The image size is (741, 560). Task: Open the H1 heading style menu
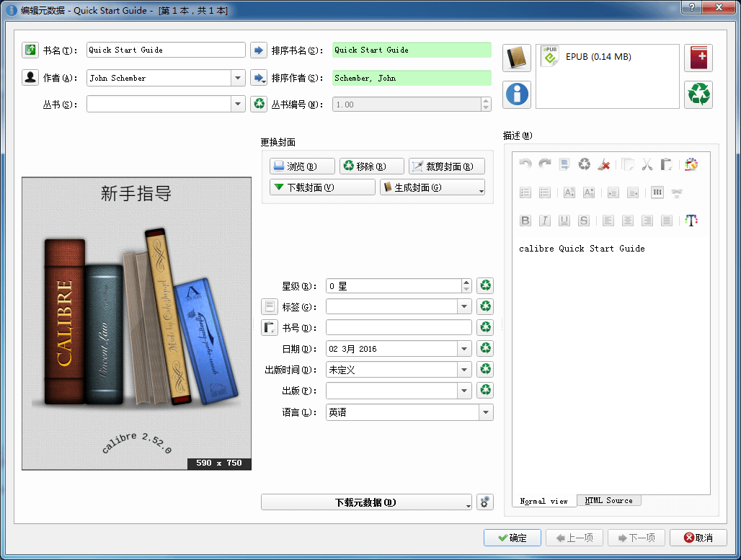tap(657, 192)
